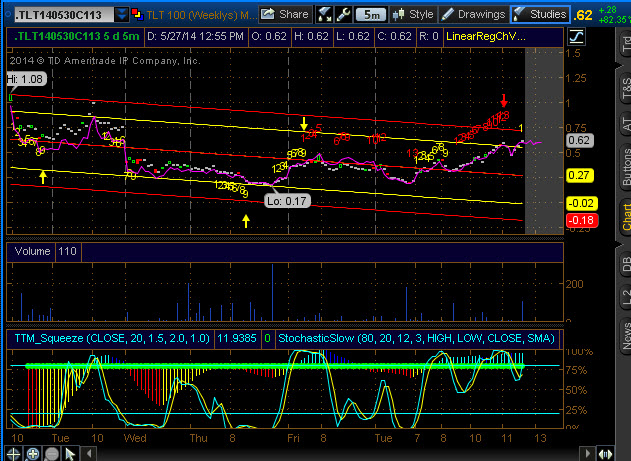Image resolution: width=631 pixels, height=461 pixels.
Task: Select the pointer cursor tool
Action: coord(72,453)
